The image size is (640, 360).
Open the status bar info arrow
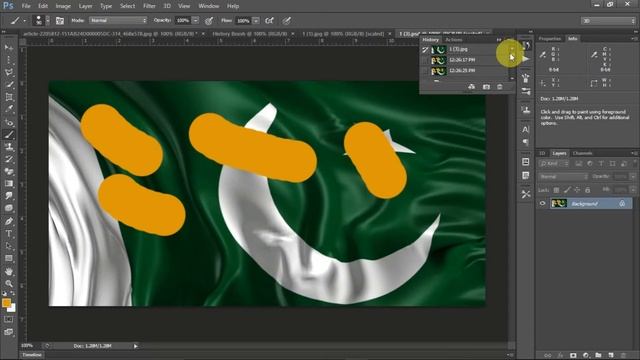136,346
